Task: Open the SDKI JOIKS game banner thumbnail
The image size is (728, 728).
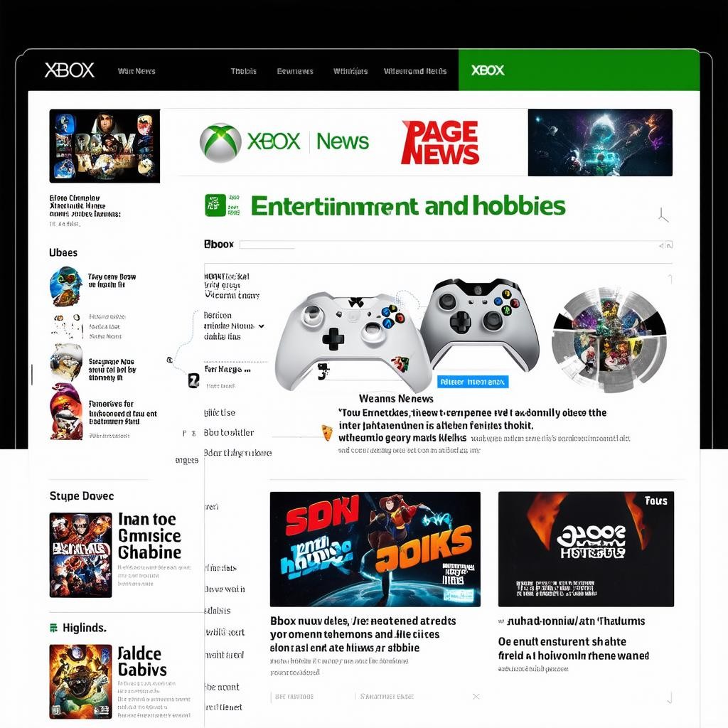Action: pyautogui.click(x=375, y=550)
